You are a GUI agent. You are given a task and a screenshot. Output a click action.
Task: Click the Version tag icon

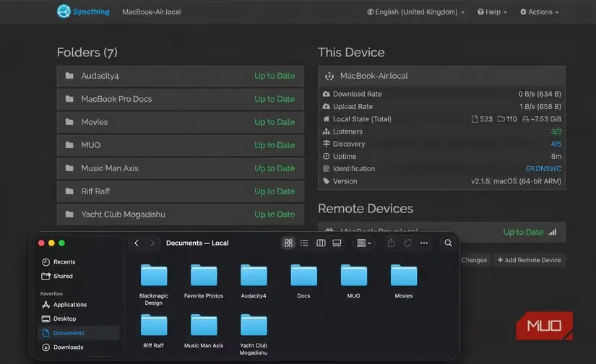click(x=326, y=181)
